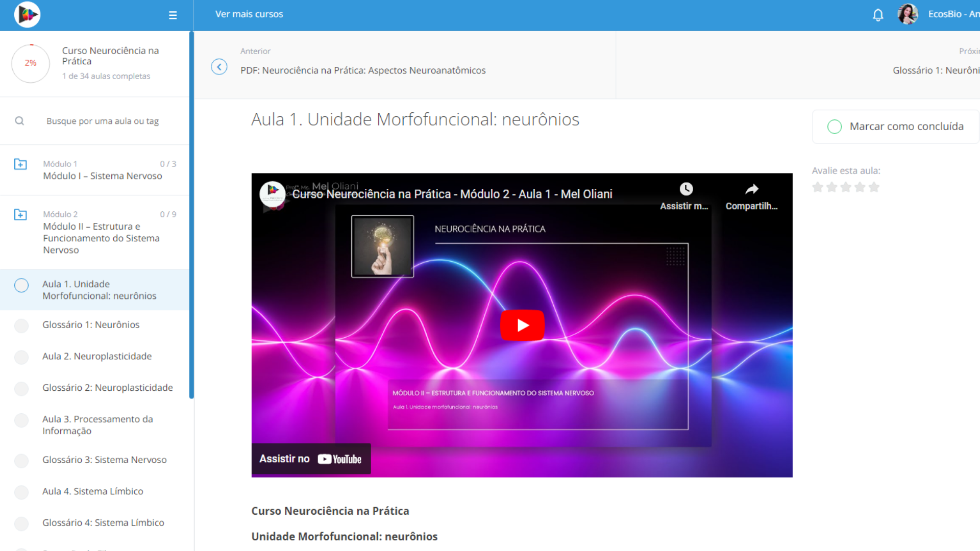Rate lesson with third star

pos(846,187)
